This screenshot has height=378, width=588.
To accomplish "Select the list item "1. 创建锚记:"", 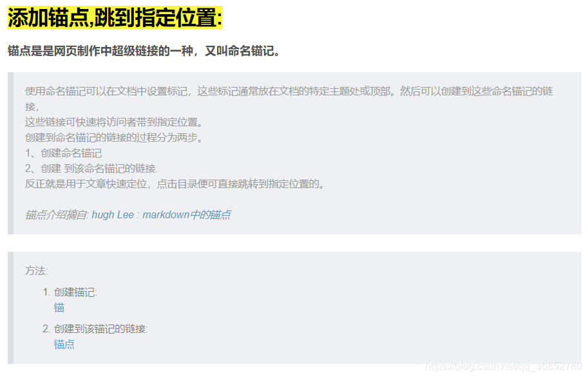I will click(70, 292).
